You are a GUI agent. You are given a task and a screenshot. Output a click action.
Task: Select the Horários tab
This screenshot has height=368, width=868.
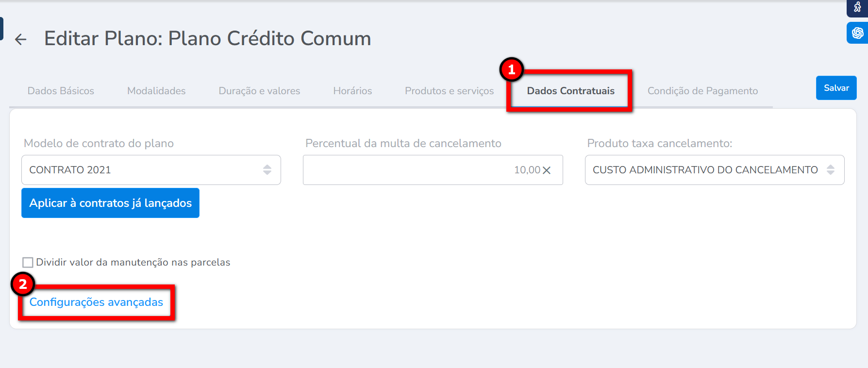coord(352,91)
